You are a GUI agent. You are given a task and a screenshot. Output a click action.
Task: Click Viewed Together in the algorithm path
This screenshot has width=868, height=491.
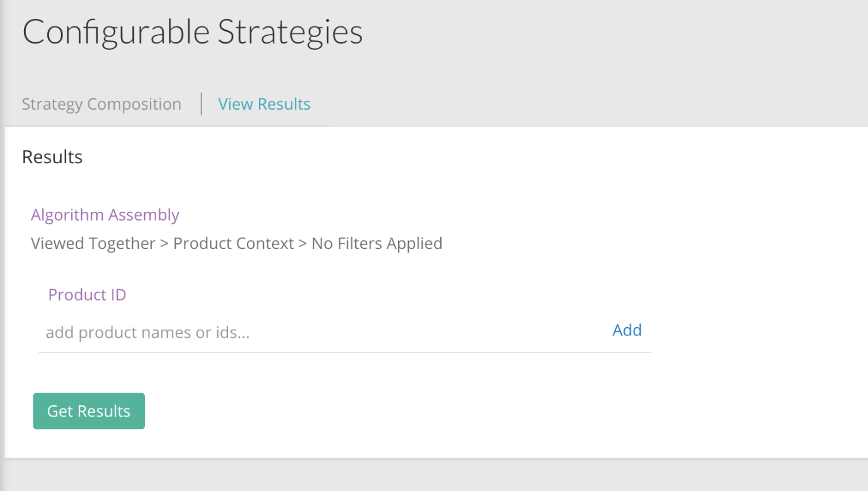point(93,243)
